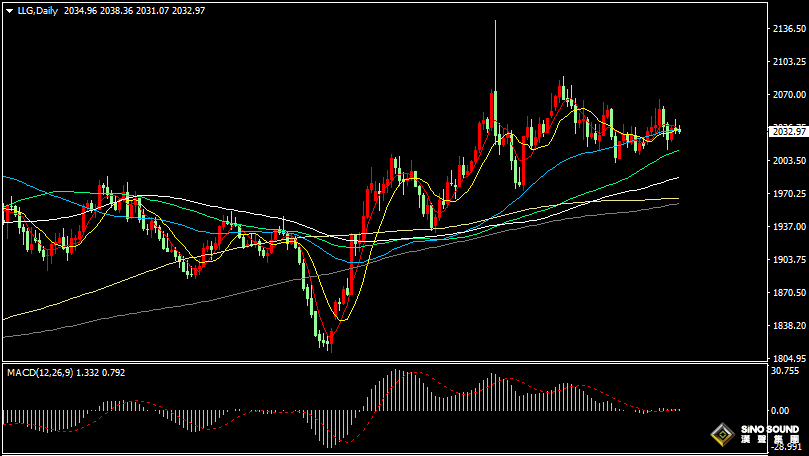Click the tall upper wick spike candle
This screenshot has width=809, height=456.
(494, 60)
